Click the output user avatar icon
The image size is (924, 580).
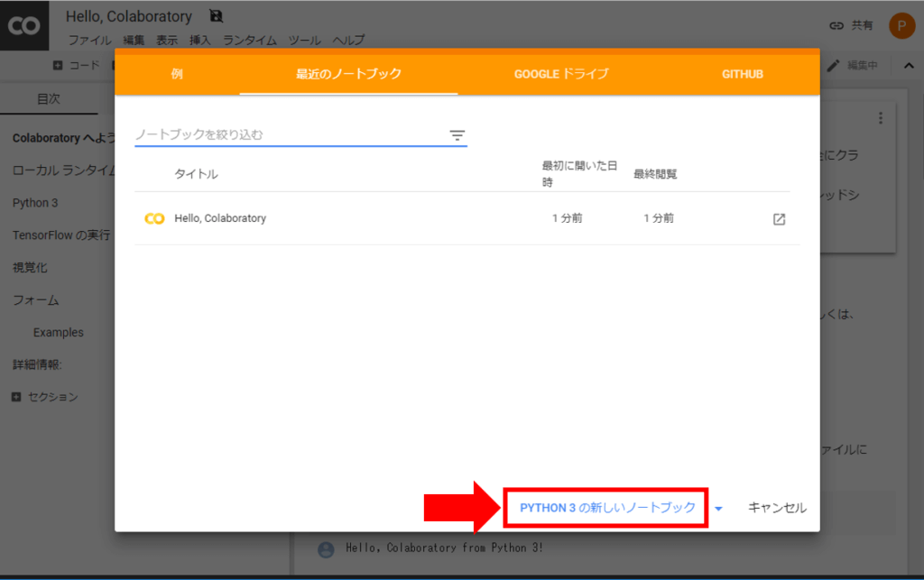pyautogui.click(x=326, y=549)
